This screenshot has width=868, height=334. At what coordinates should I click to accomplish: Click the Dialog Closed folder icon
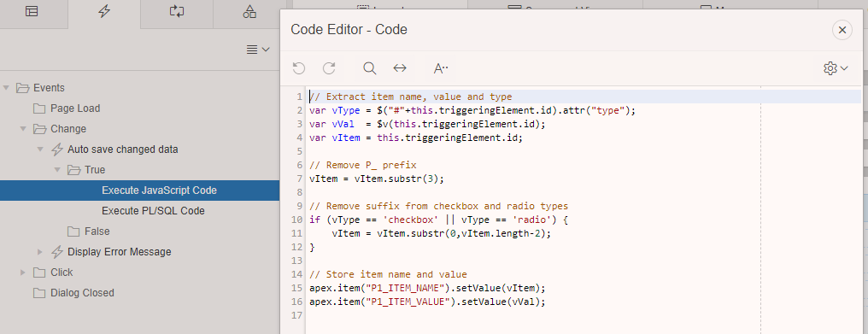point(39,292)
